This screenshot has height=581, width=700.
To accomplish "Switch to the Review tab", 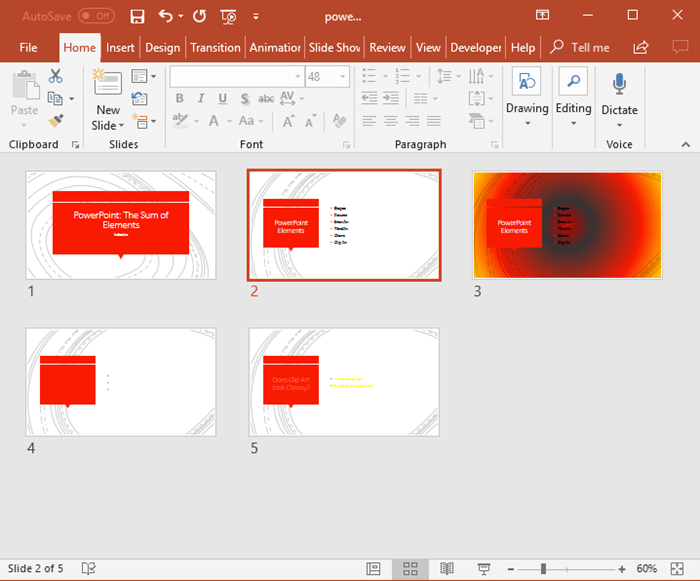I will 387,47.
